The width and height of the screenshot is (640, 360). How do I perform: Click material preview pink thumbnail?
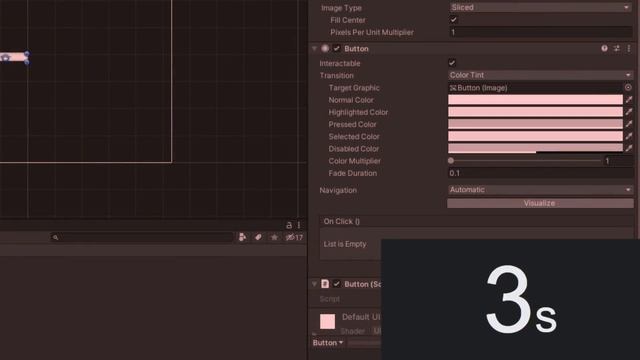pos(327,322)
